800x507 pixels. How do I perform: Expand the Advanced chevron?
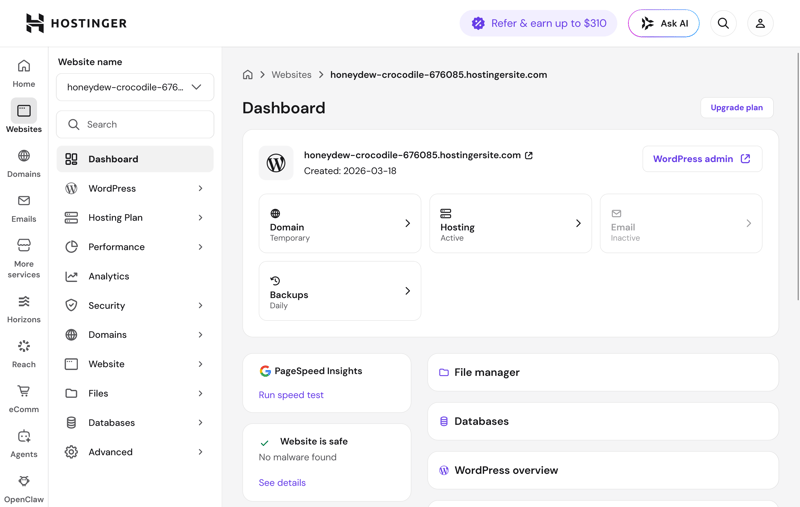point(201,452)
